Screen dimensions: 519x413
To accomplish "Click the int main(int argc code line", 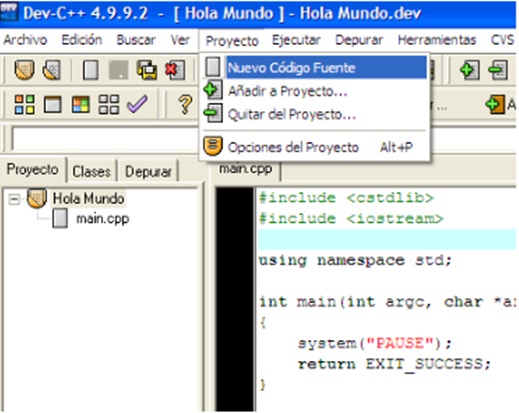I will [387, 302].
